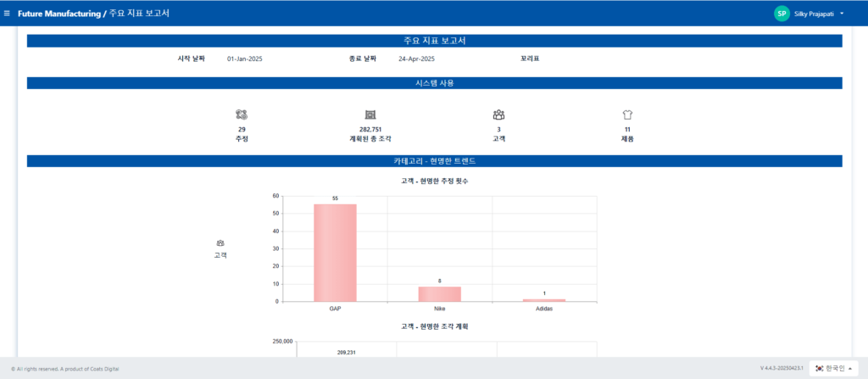Viewport: 868px width, 379px height.
Task: Click the green SP user avatar
Action: 782,14
